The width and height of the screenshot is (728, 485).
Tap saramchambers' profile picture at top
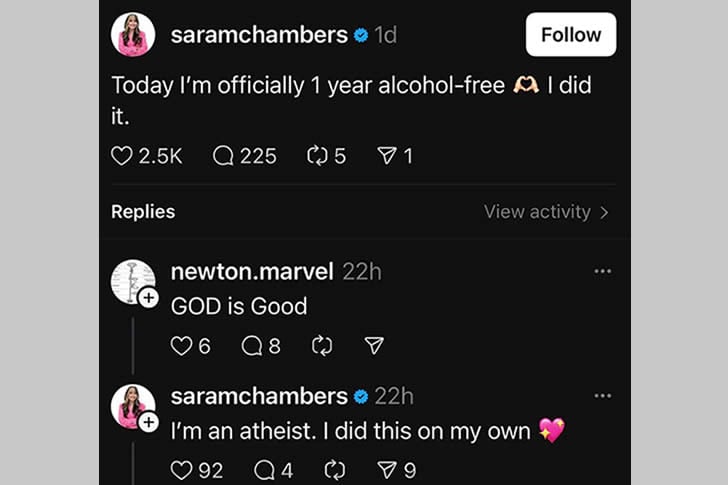point(133,35)
